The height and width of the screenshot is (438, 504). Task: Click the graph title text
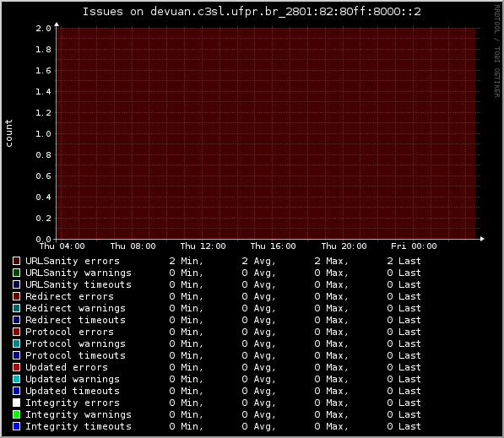click(x=252, y=12)
